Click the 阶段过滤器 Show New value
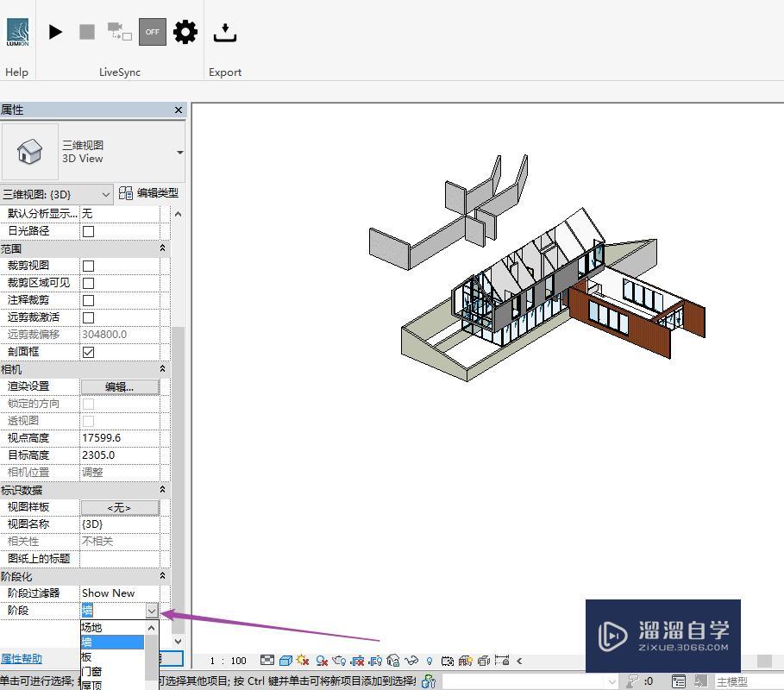The width and height of the screenshot is (784, 690). 120,593
